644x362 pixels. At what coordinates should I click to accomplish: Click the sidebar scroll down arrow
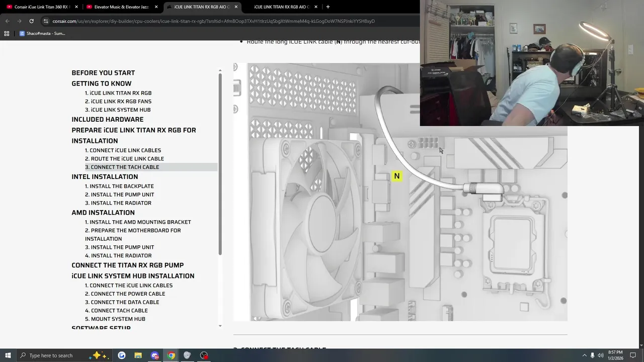[220, 326]
